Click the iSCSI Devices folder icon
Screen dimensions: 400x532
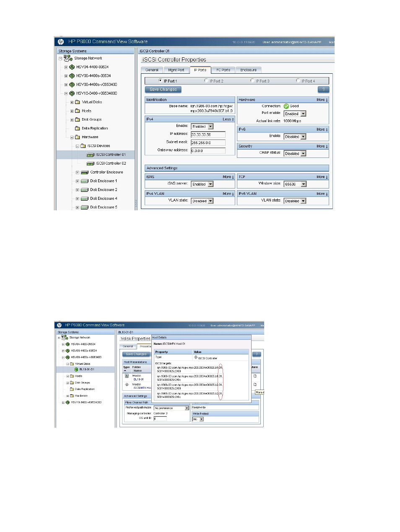pyautogui.click(x=83, y=146)
